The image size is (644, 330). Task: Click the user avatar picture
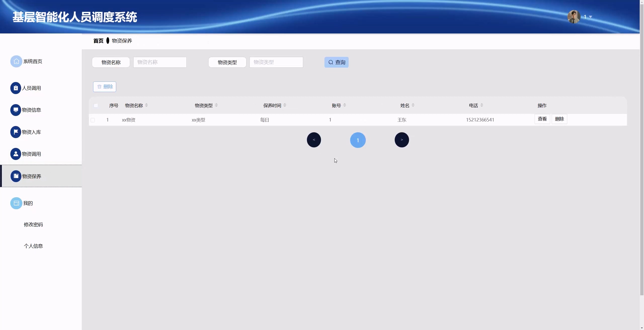pos(574,17)
